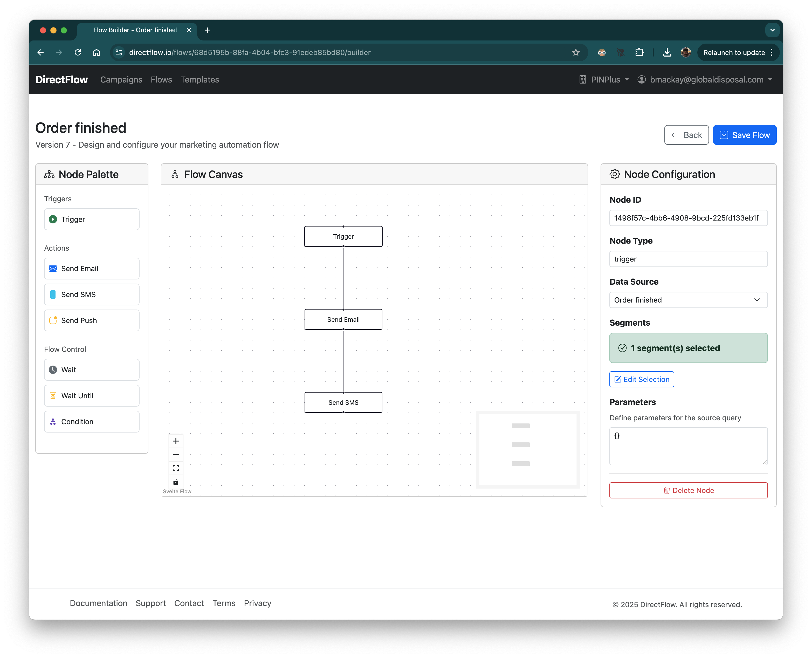Click the canvas zoom in plus icon
Viewport: 812px width, 658px height.
[176, 441]
